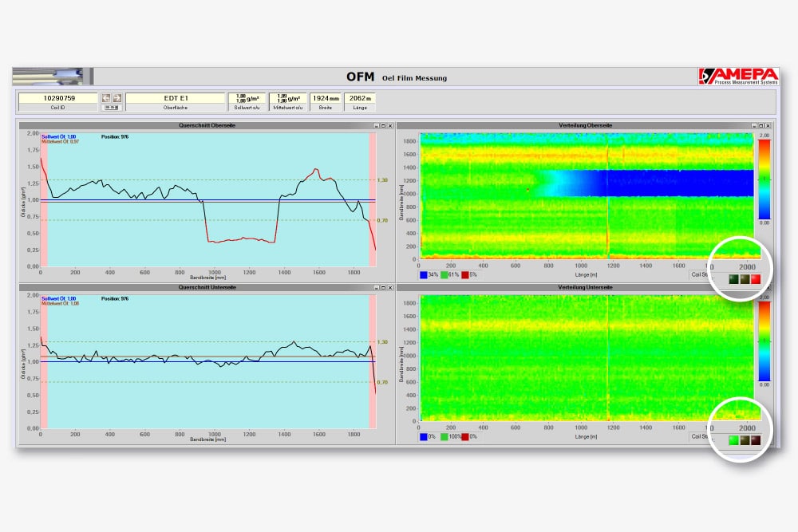Select the next coil navigation arrow
This screenshot has height=532, width=798.
point(117,97)
